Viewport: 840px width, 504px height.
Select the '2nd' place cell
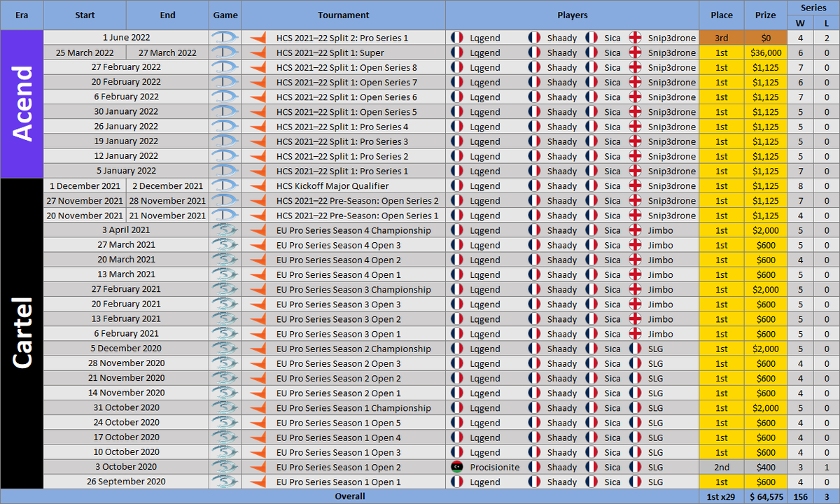pos(722,467)
